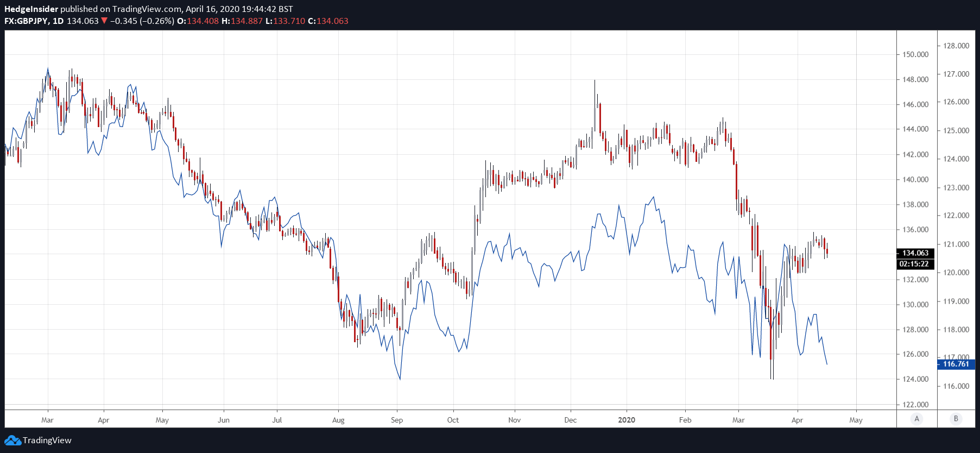Click the blue price tag 116.761
Viewport: 980px width, 453px height.
(956, 364)
